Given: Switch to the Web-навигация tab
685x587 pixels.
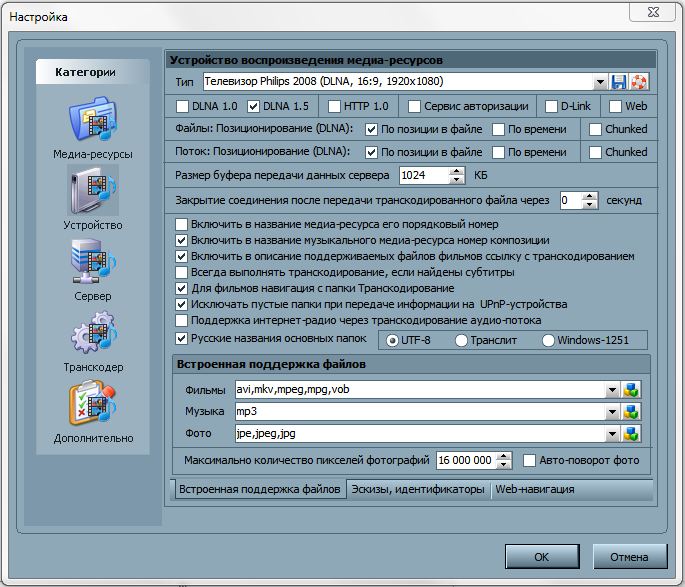Looking at the screenshot, I should [535, 490].
